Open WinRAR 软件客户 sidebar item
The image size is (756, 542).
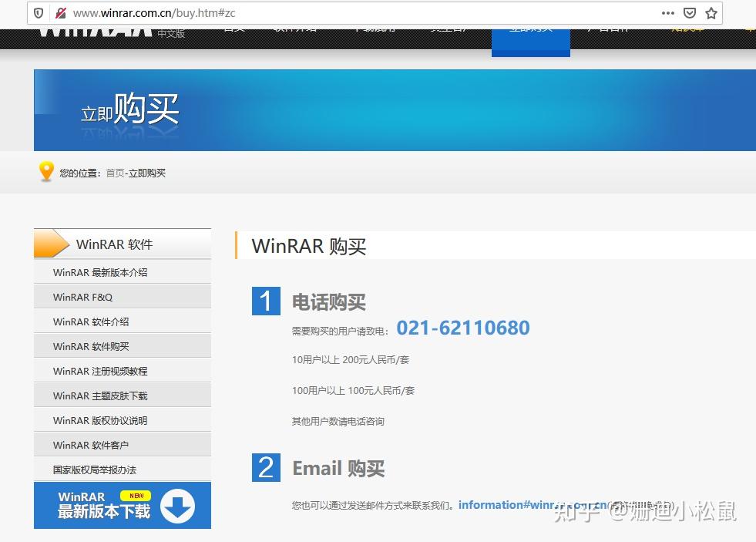(x=123, y=445)
